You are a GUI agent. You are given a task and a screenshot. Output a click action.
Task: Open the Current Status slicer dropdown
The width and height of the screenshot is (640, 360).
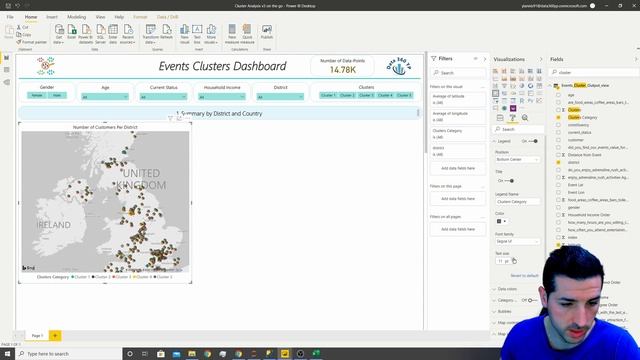(x=163, y=97)
